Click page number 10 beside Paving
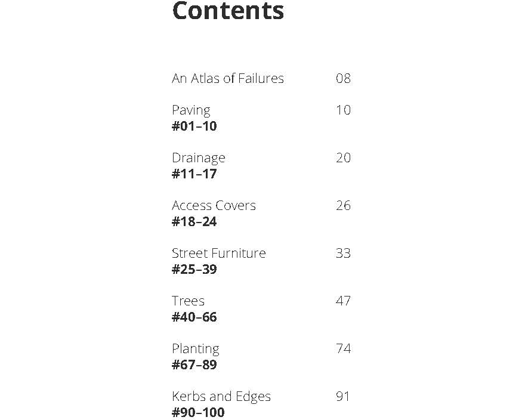Image resolution: width=525 pixels, height=420 pixels. coord(343,110)
